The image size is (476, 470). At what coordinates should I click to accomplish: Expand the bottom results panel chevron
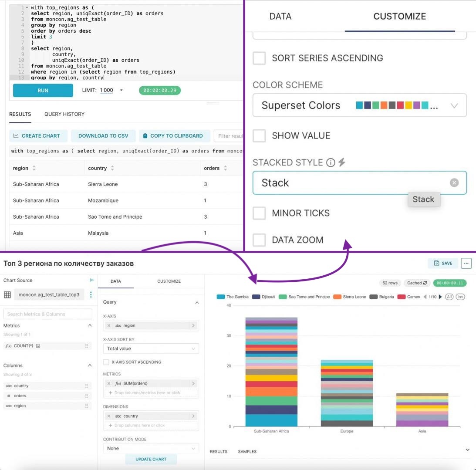pyautogui.click(x=467, y=450)
